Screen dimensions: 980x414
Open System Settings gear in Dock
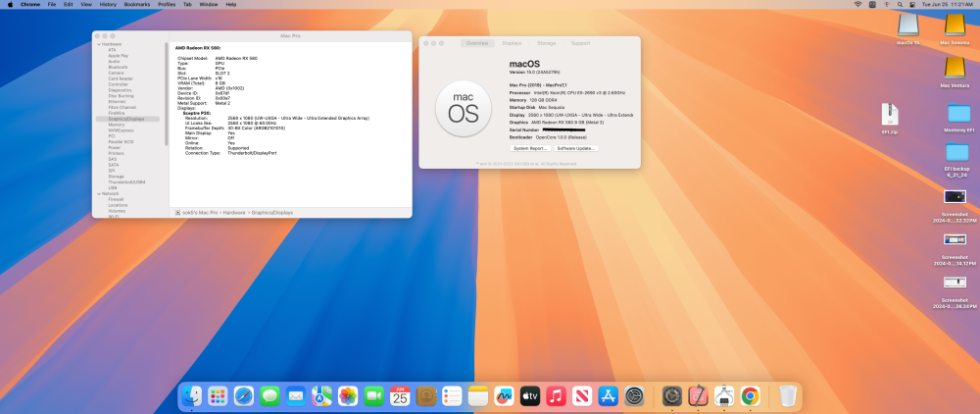(x=634, y=395)
